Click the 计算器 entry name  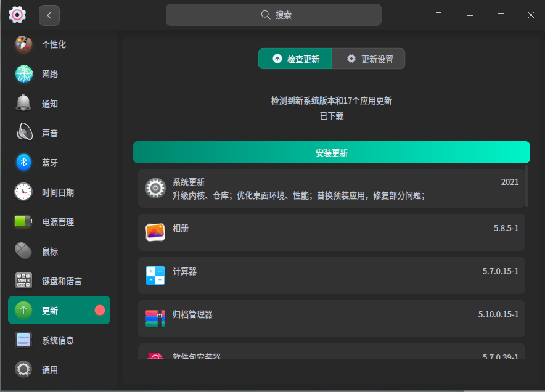tap(185, 271)
